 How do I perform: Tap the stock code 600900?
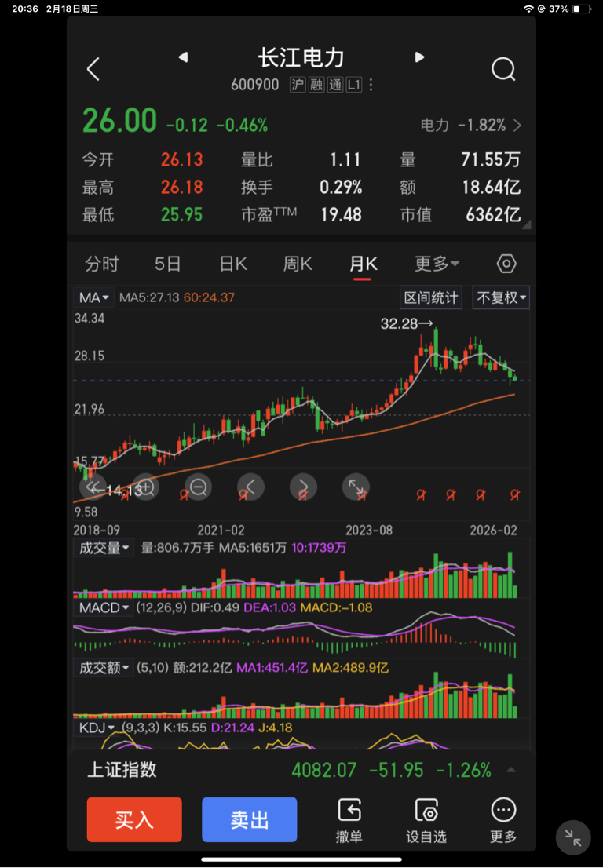[254, 85]
